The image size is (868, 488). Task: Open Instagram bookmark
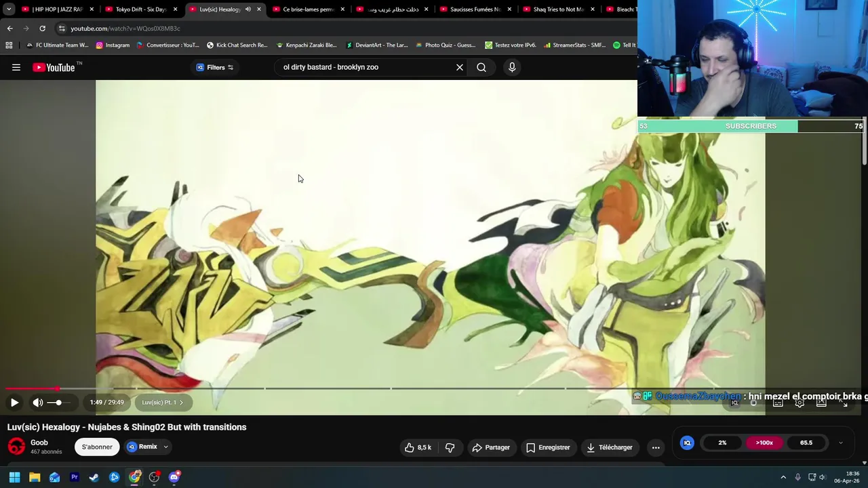pyautogui.click(x=113, y=45)
